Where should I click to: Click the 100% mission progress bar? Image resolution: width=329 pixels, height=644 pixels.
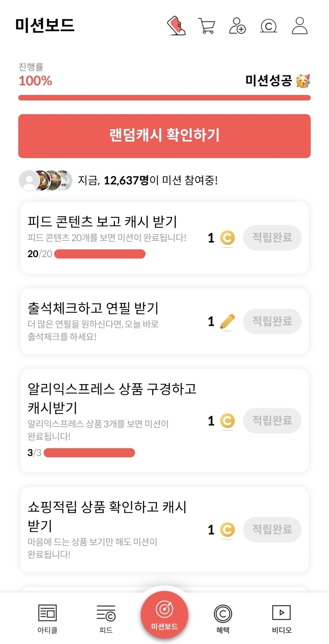point(164,98)
